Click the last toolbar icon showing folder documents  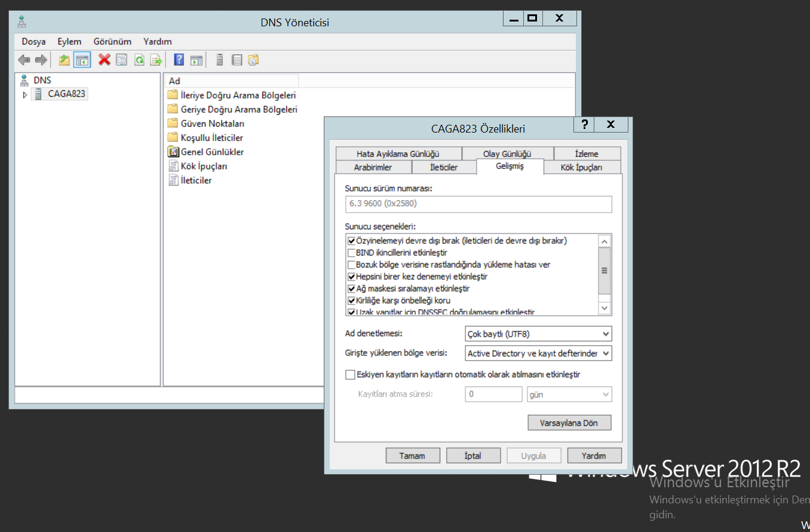click(253, 60)
